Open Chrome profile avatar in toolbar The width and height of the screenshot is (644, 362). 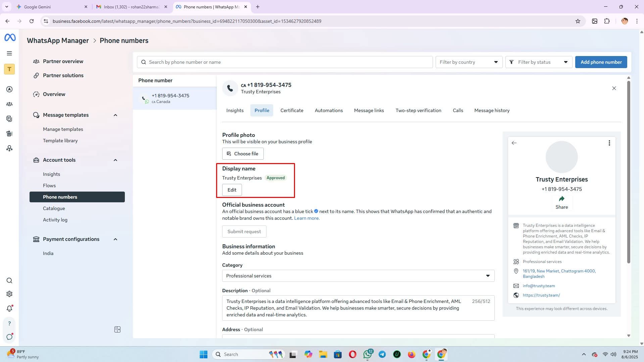click(624, 21)
